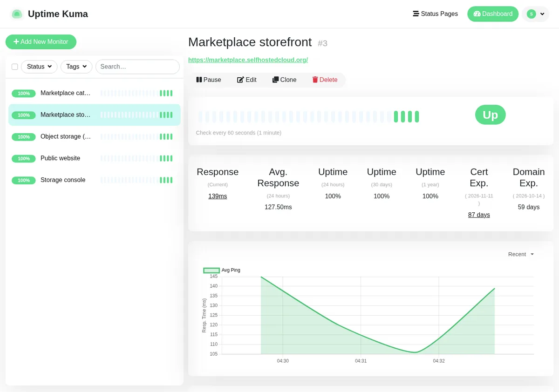Open the Recent chart range dropdown
Viewport: 559px width, 392px height.
click(521, 254)
